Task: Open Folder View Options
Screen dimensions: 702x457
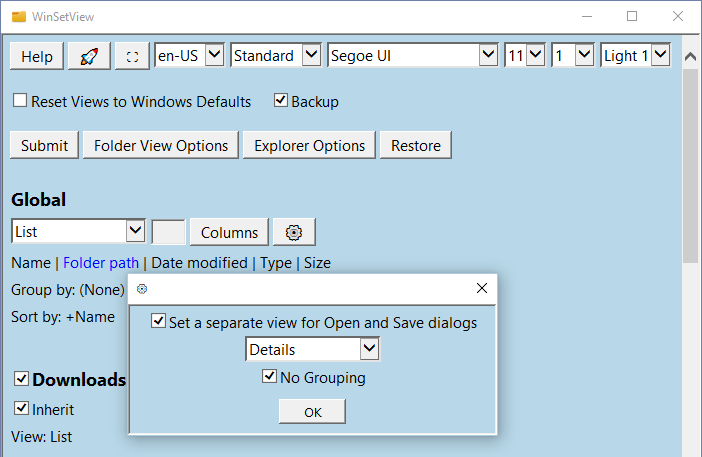Action: (x=161, y=145)
